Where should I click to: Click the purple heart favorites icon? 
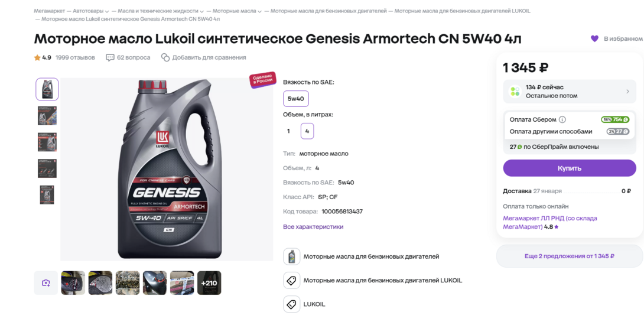tap(594, 38)
